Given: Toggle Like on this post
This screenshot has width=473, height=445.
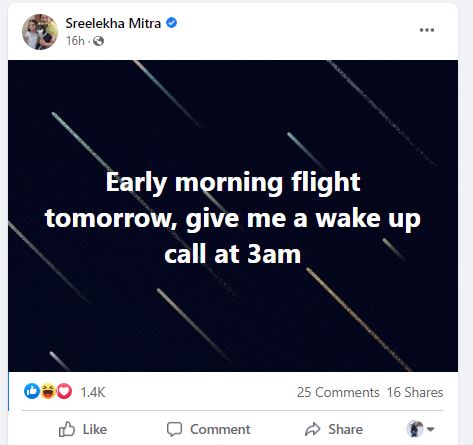Looking at the screenshot, I should (x=83, y=429).
